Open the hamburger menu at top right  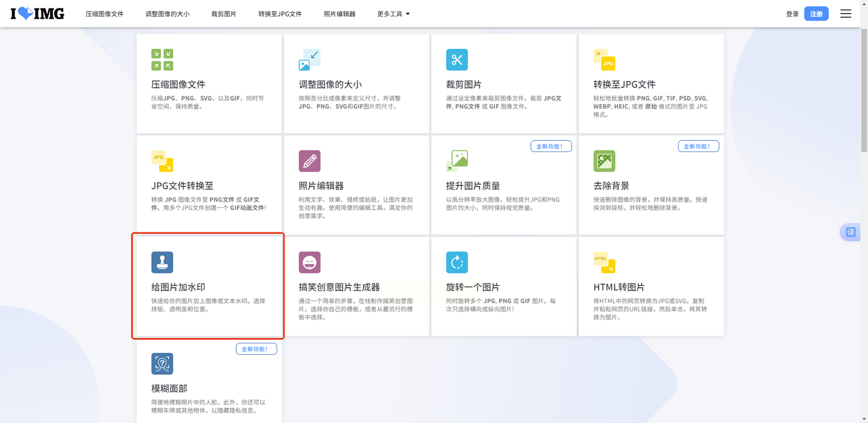tap(846, 14)
